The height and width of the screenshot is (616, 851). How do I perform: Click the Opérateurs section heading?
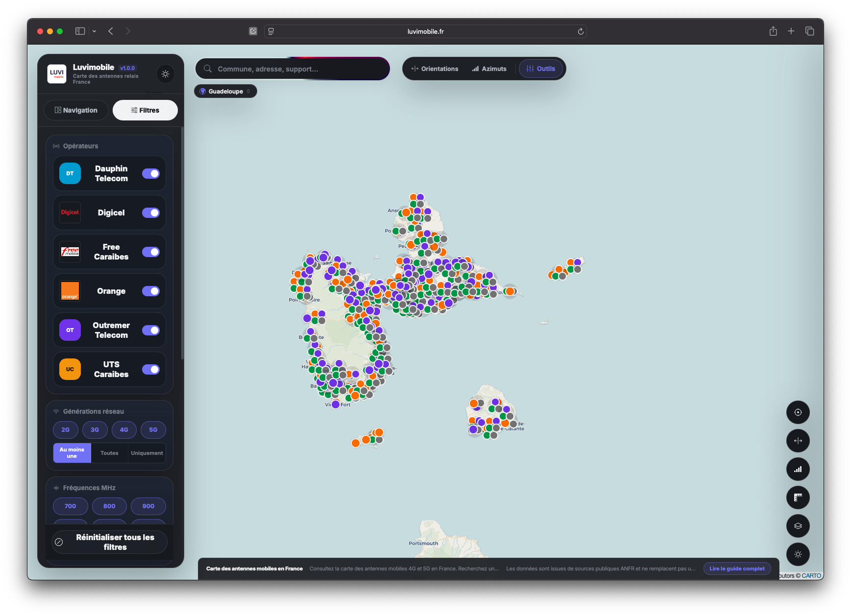(80, 146)
